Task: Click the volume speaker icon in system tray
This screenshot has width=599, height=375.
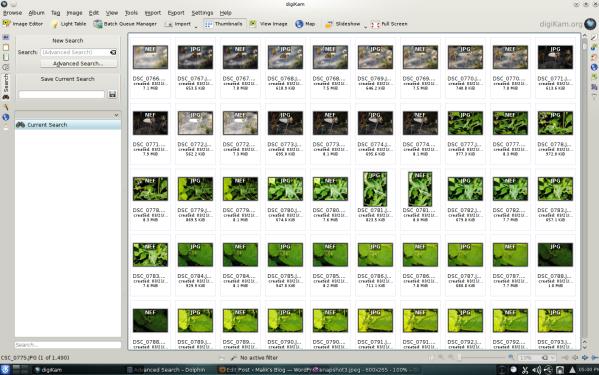Action: (536, 370)
